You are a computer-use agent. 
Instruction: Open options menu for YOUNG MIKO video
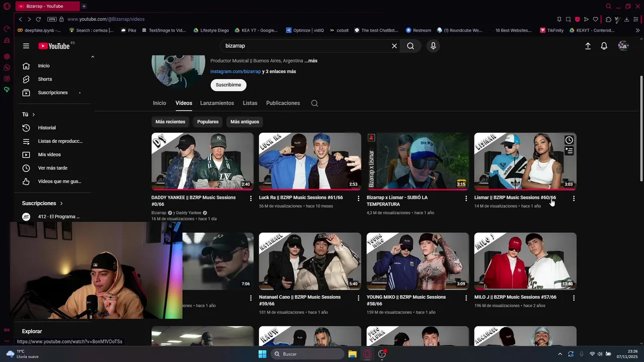point(466,298)
